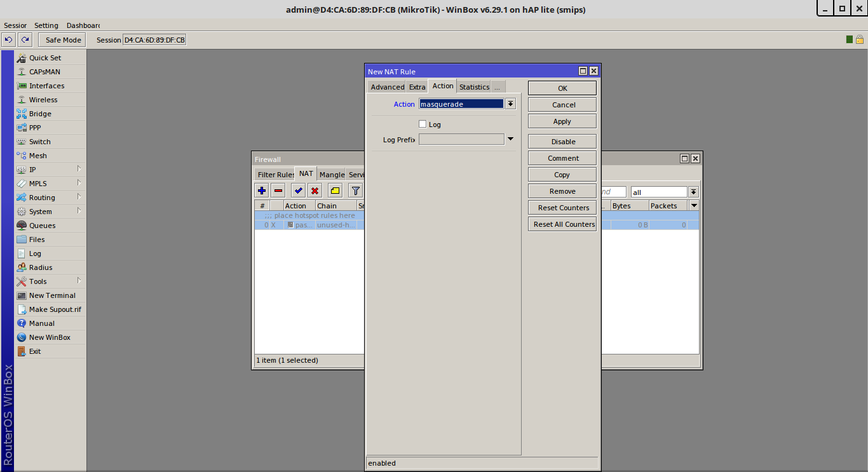Expand the MPLS submenu
The height and width of the screenshot is (472, 868).
[x=51, y=184]
